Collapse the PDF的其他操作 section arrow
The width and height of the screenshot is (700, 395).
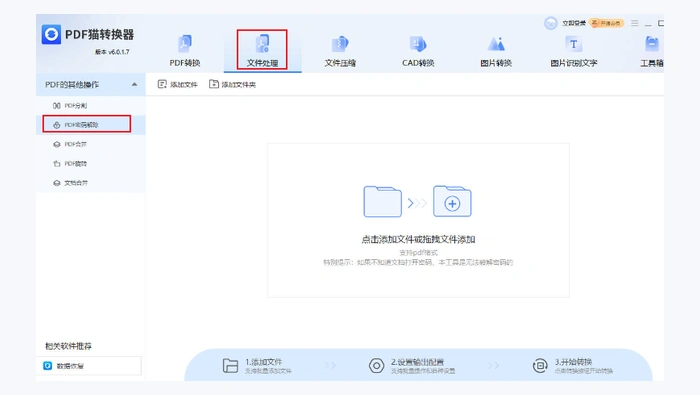(134, 84)
